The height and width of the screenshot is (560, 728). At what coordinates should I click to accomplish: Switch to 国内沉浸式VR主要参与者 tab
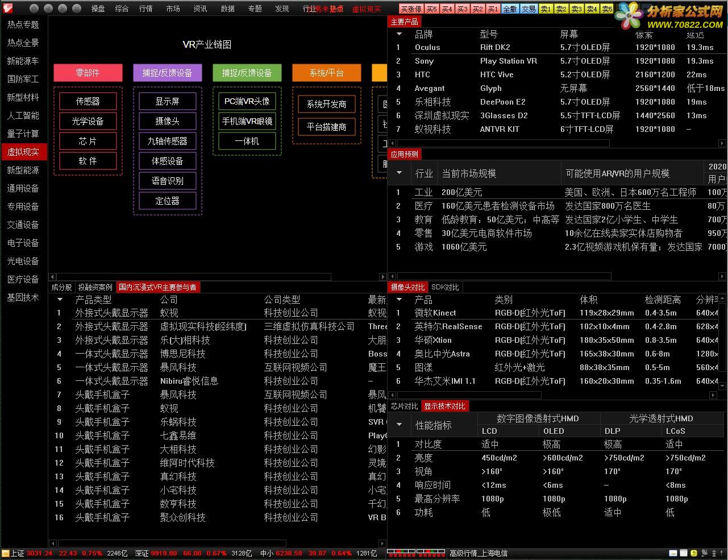coord(157,287)
